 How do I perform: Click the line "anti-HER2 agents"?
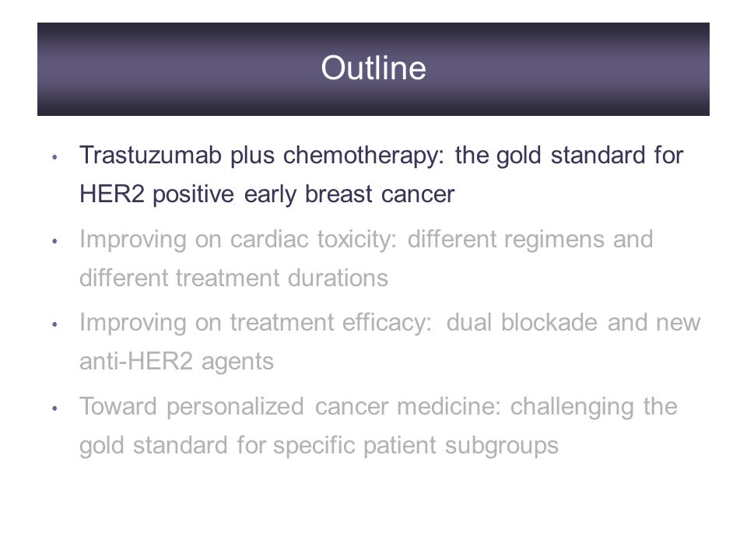177,362
